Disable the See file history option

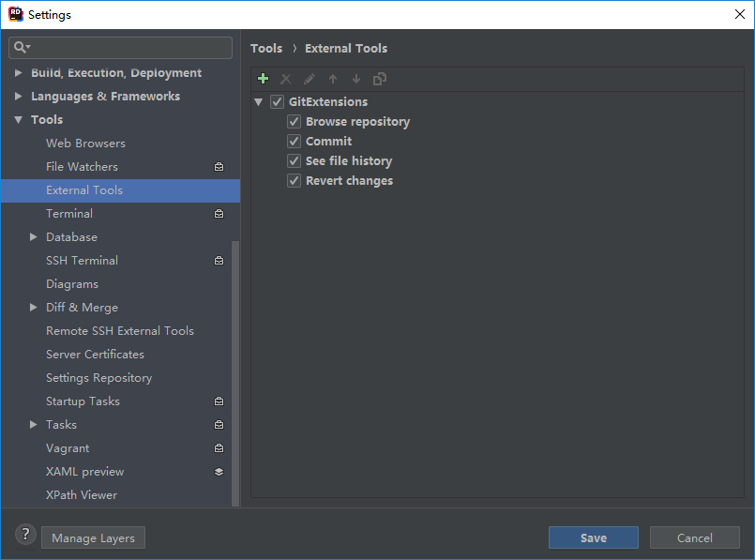(294, 160)
